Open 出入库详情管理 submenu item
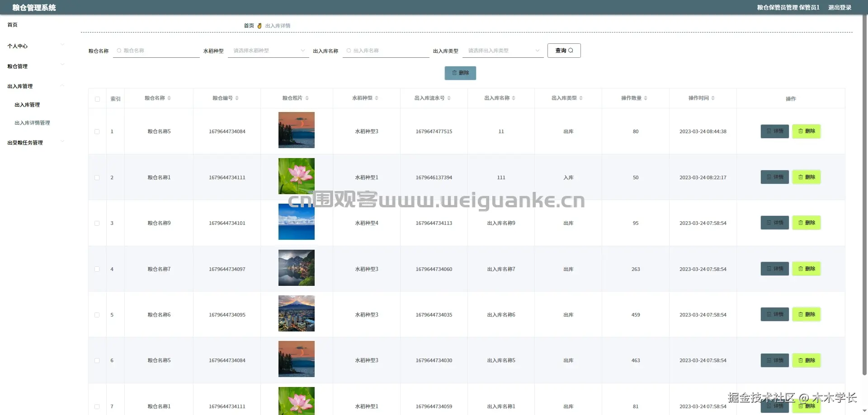Image resolution: width=868 pixels, height=415 pixels. click(x=32, y=123)
